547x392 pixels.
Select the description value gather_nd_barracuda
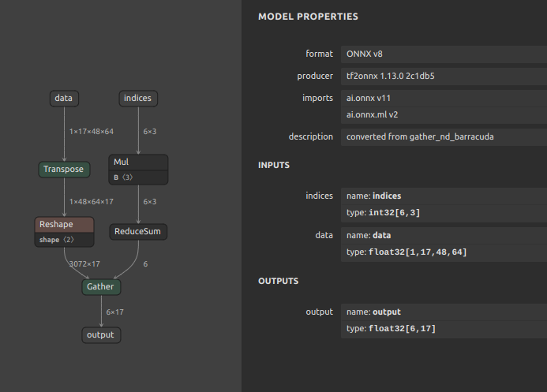point(444,137)
